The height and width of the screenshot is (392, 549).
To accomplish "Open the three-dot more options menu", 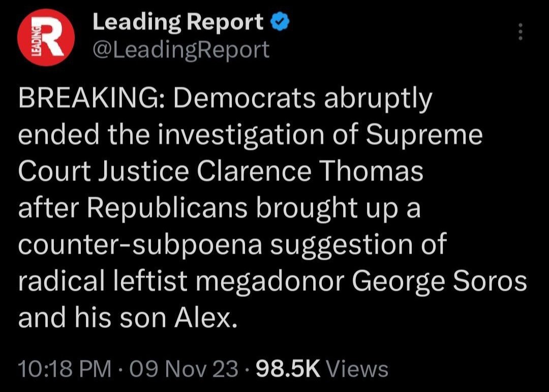I will pyautogui.click(x=519, y=32).
